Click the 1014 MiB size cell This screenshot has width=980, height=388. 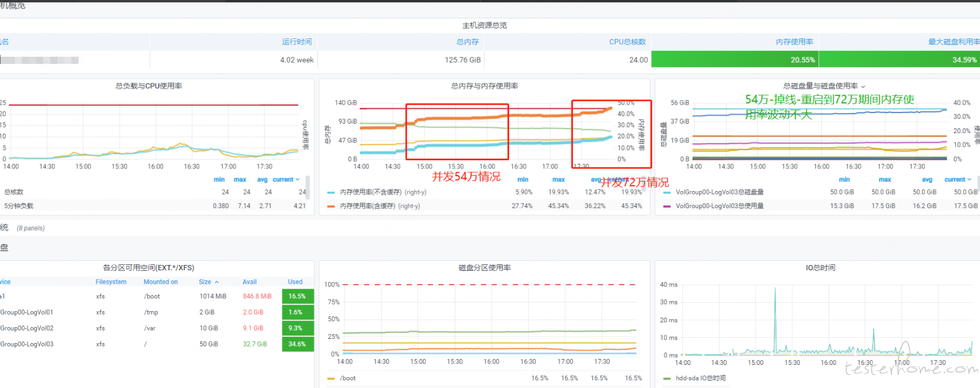coord(213,296)
